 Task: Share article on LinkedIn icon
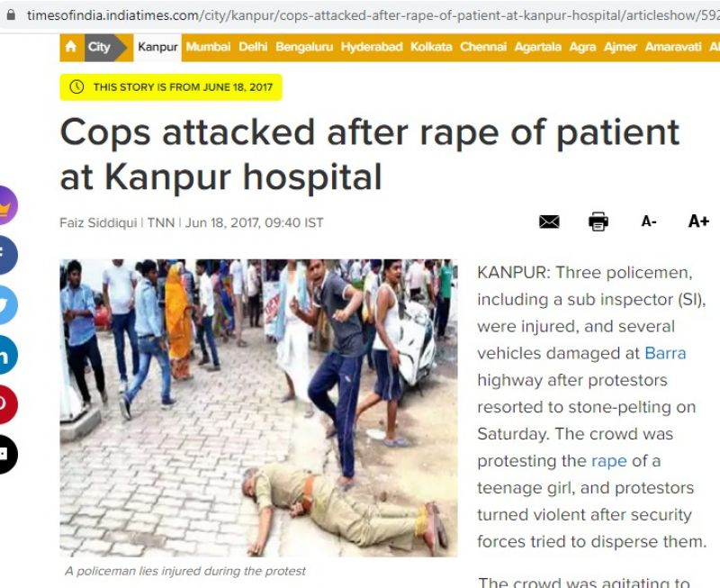click(6, 354)
